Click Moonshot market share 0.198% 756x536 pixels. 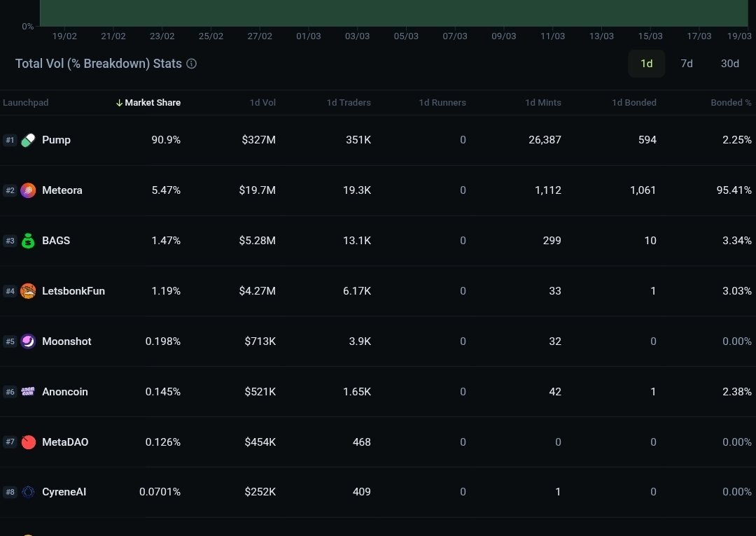tap(163, 341)
